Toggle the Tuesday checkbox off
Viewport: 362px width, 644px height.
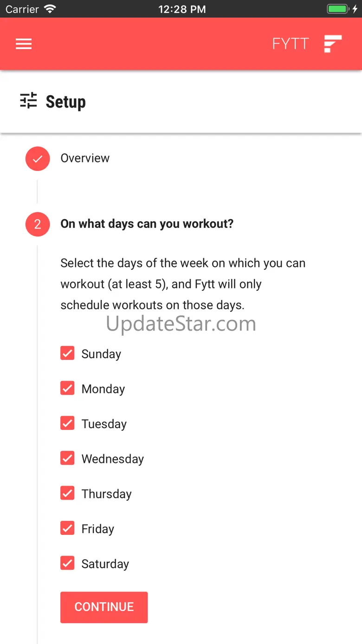tap(67, 423)
